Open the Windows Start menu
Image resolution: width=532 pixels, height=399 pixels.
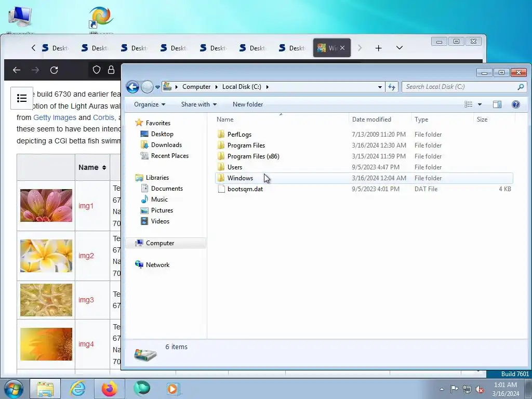[14, 389]
